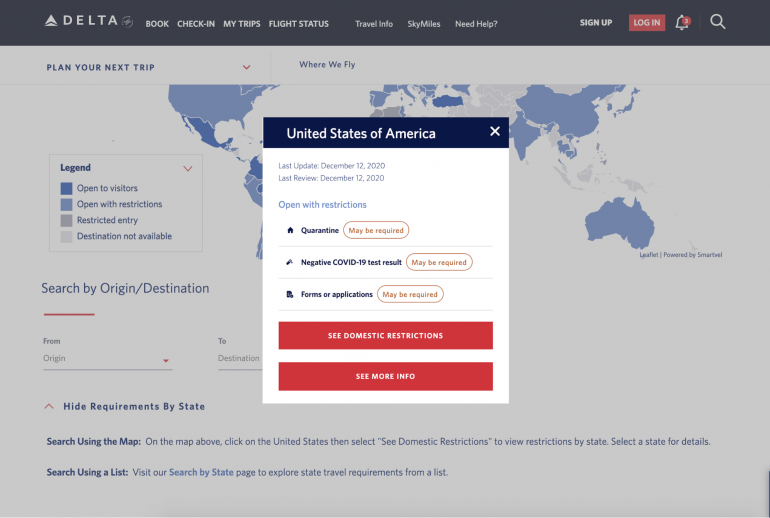Screen dimensions: 770x518
Task: Click the Forms or applications document icon
Action: pos(290,295)
